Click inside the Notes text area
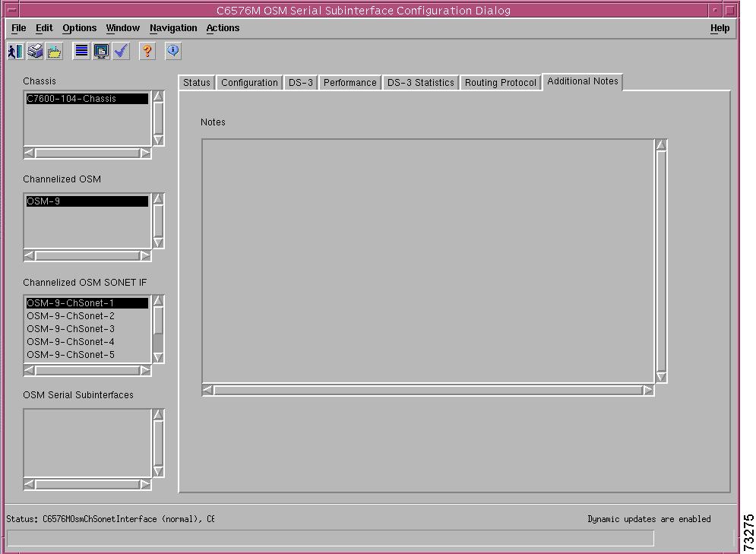This screenshot has width=756, height=554. [x=428, y=261]
